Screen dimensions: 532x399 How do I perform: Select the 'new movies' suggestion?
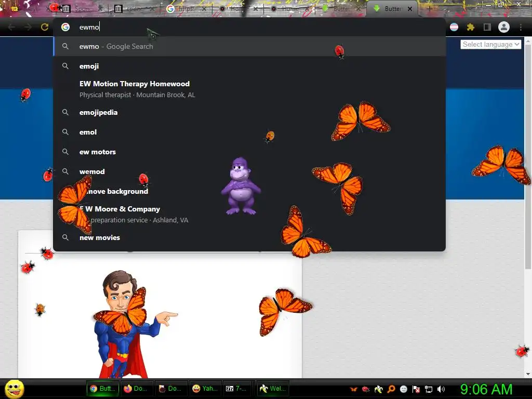pyautogui.click(x=249, y=237)
